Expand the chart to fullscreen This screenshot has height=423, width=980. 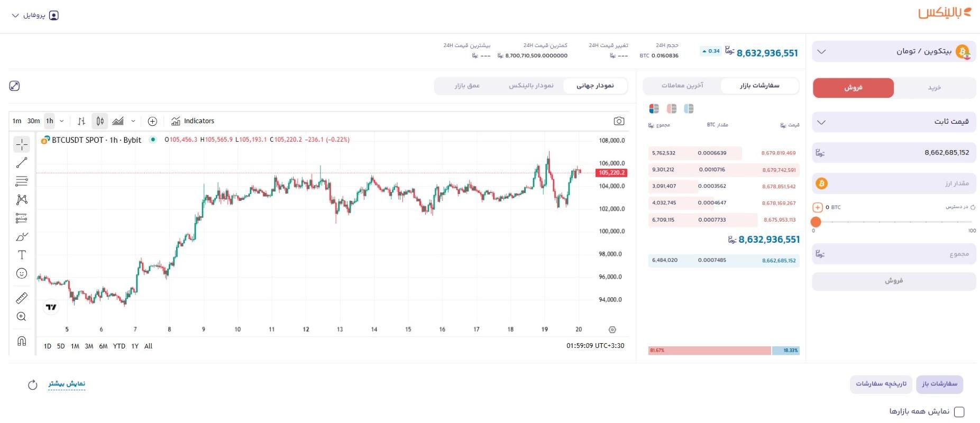click(14, 86)
